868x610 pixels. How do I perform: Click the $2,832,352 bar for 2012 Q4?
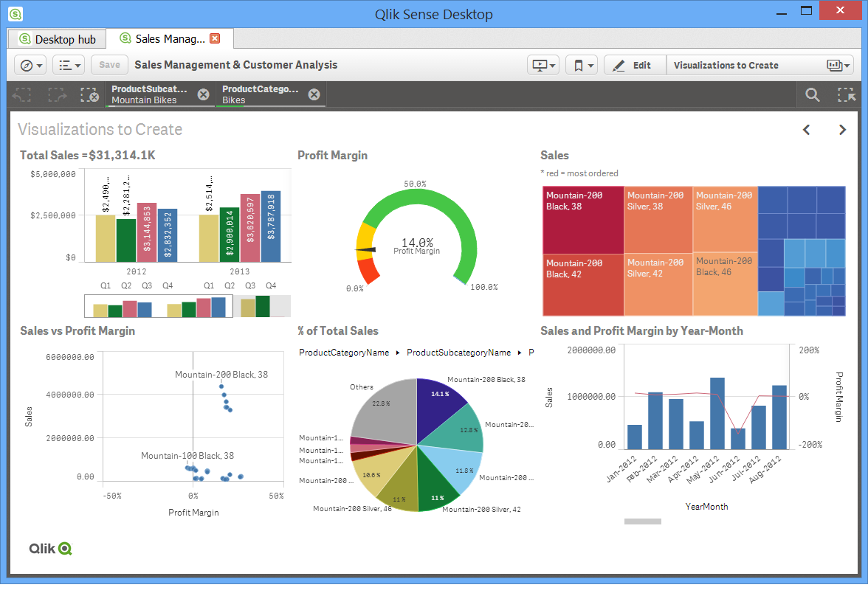click(x=167, y=235)
